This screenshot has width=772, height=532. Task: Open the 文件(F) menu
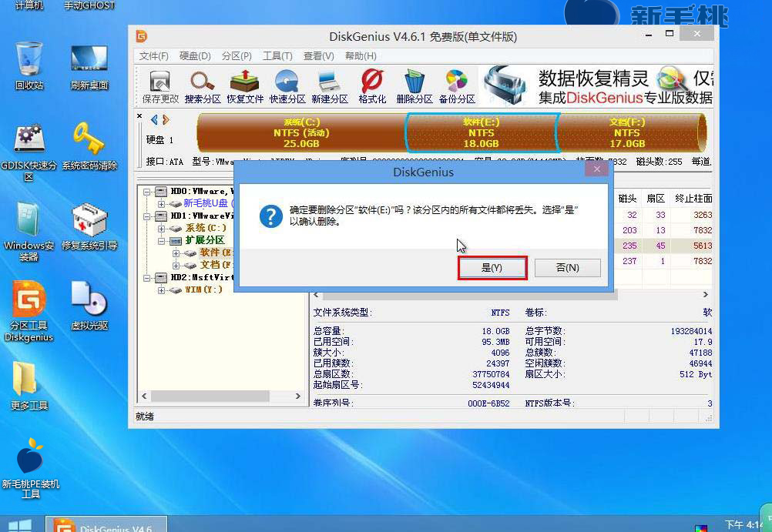(153, 56)
